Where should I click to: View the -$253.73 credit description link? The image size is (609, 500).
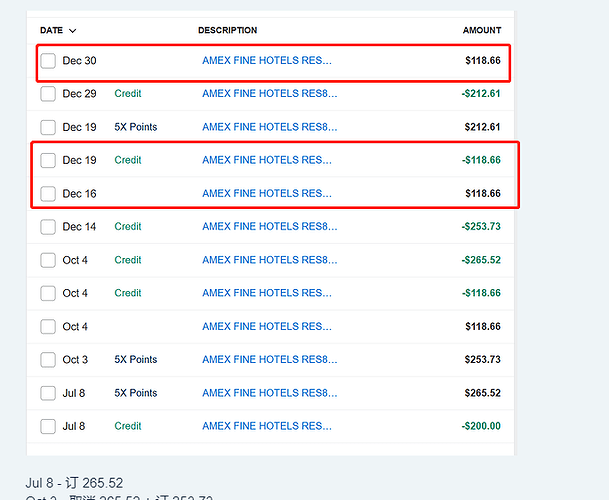tap(269, 227)
